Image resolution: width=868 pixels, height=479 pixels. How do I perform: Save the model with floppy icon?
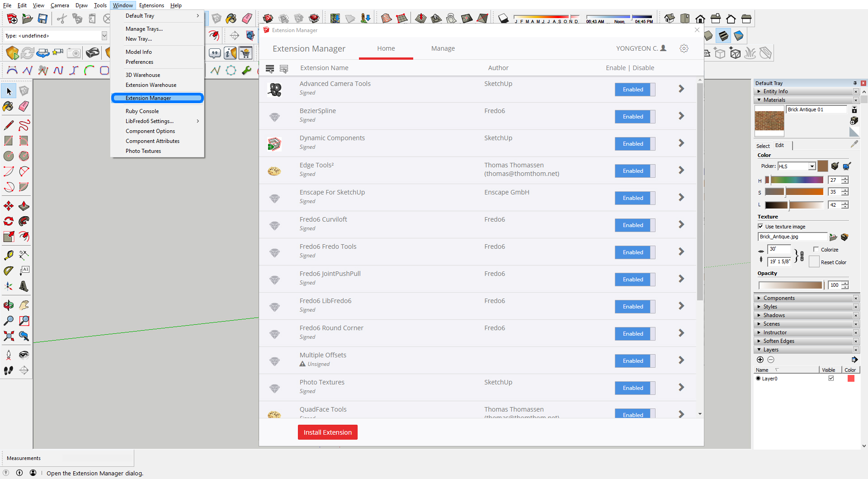[x=42, y=19]
